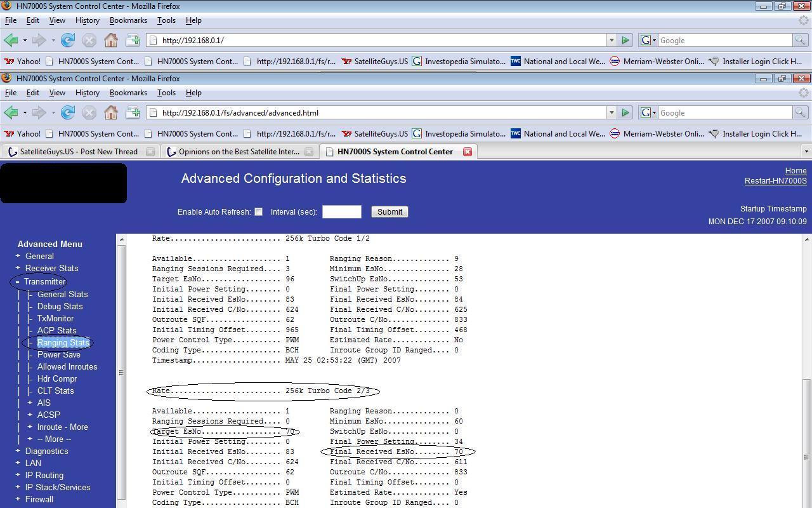The width and height of the screenshot is (812, 508).
Task: Click the Submit button
Action: pos(390,211)
